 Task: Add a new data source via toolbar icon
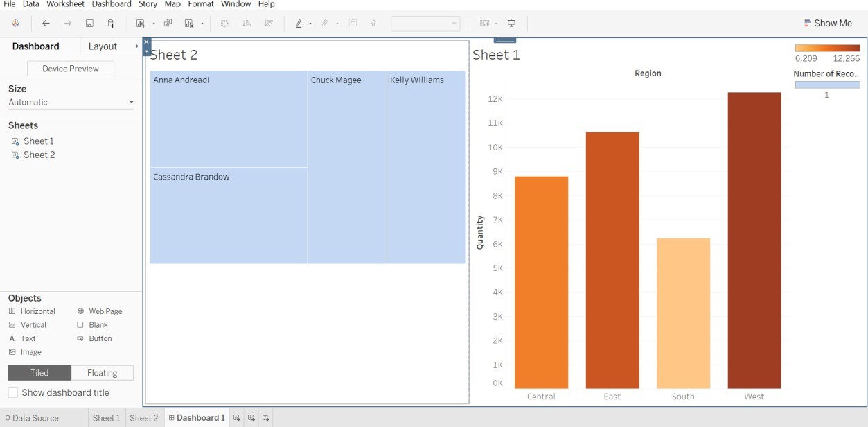tap(110, 23)
